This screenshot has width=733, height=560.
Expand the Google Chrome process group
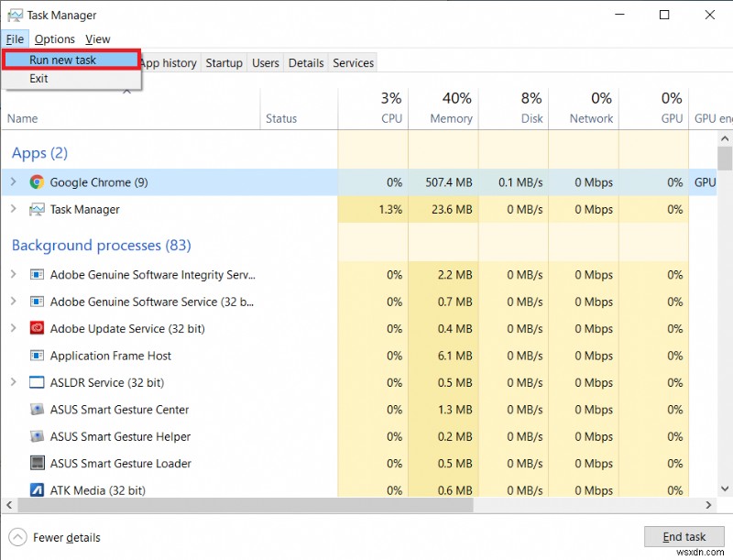(x=13, y=181)
